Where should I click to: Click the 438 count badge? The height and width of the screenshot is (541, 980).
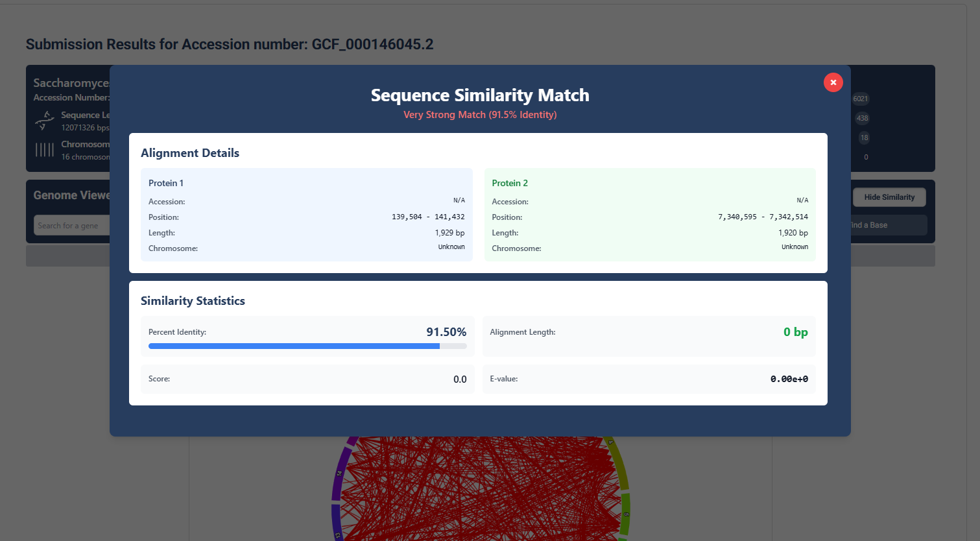click(863, 118)
